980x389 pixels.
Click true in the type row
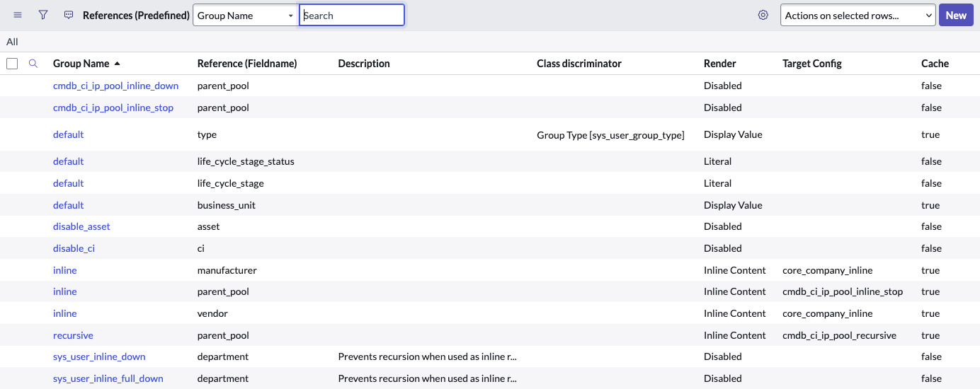point(930,134)
